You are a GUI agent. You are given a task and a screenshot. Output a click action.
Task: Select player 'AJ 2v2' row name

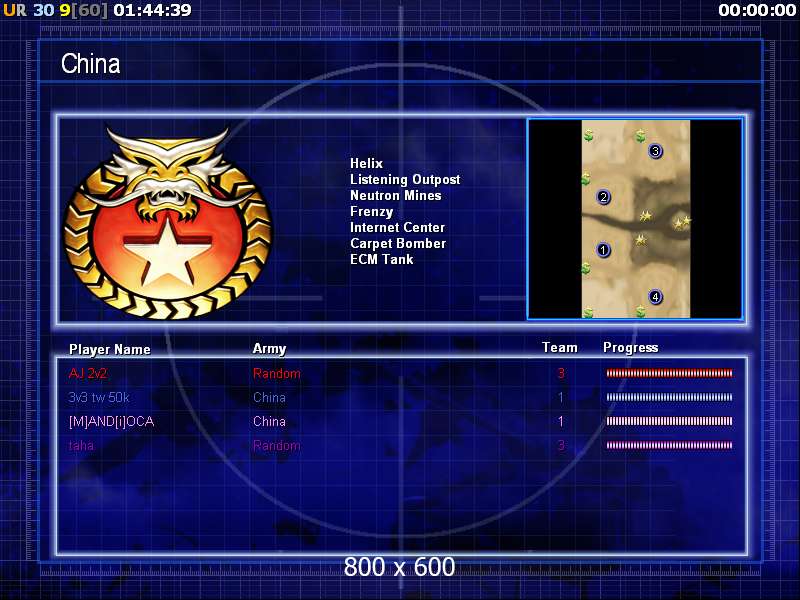[x=88, y=373]
